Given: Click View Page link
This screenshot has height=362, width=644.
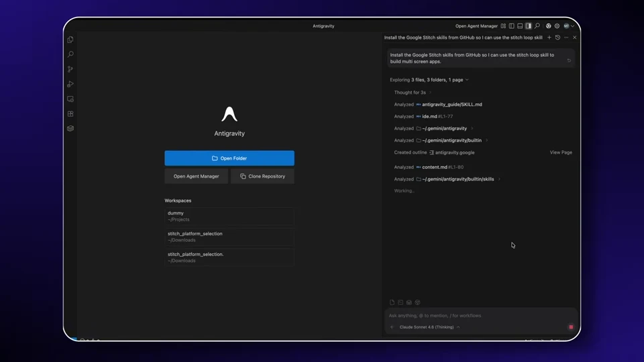Looking at the screenshot, I should click(x=561, y=152).
